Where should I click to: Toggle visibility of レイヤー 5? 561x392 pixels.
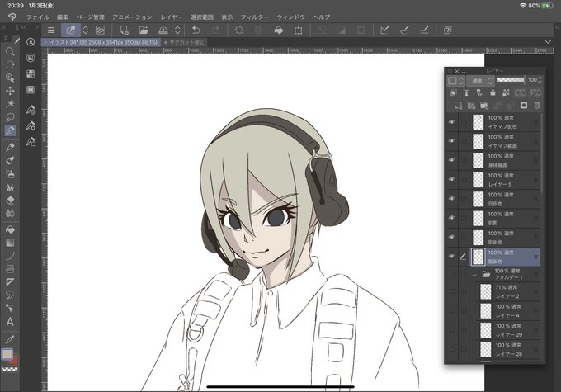[x=452, y=180]
